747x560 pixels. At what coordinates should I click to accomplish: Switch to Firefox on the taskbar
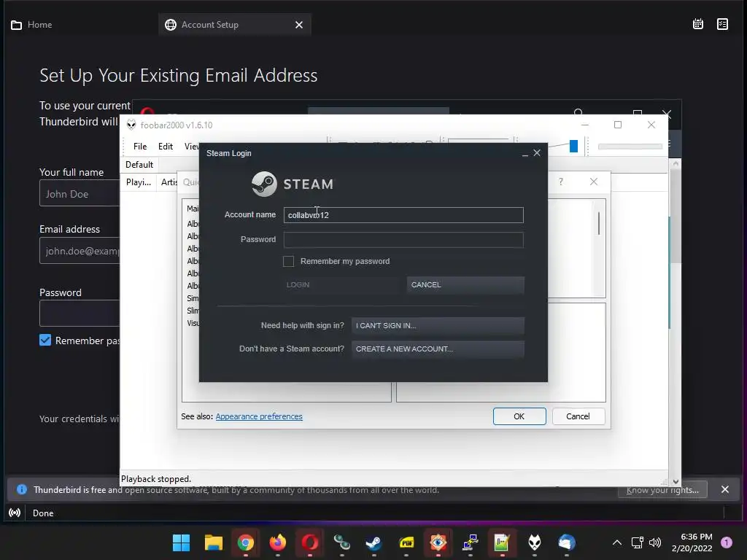278,542
